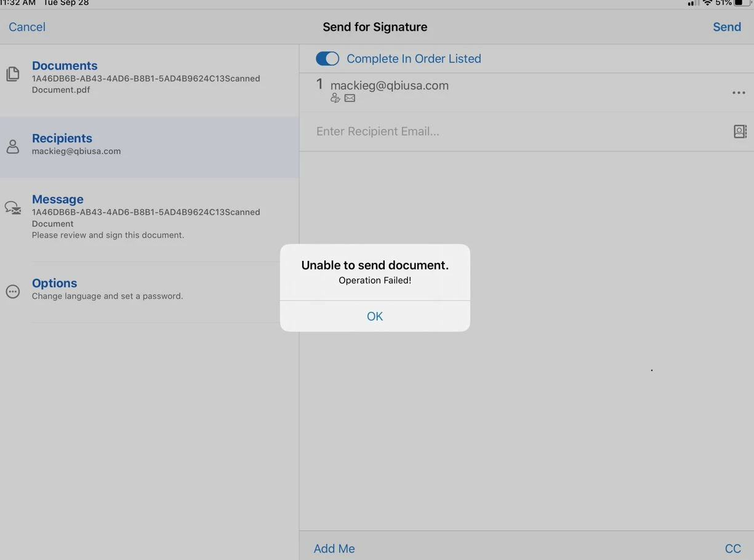Tap Cancel in the top bar
This screenshot has height=560, width=754.
[x=27, y=27]
